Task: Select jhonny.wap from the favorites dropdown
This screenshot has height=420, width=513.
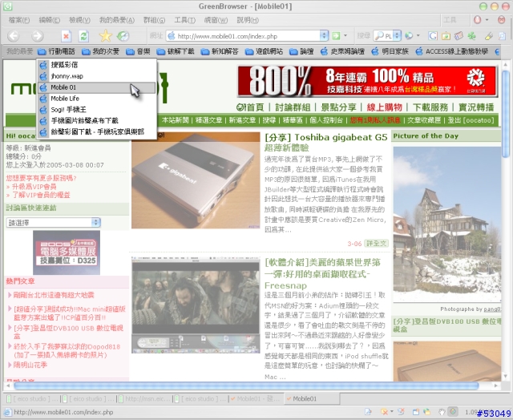Action: [x=96, y=76]
